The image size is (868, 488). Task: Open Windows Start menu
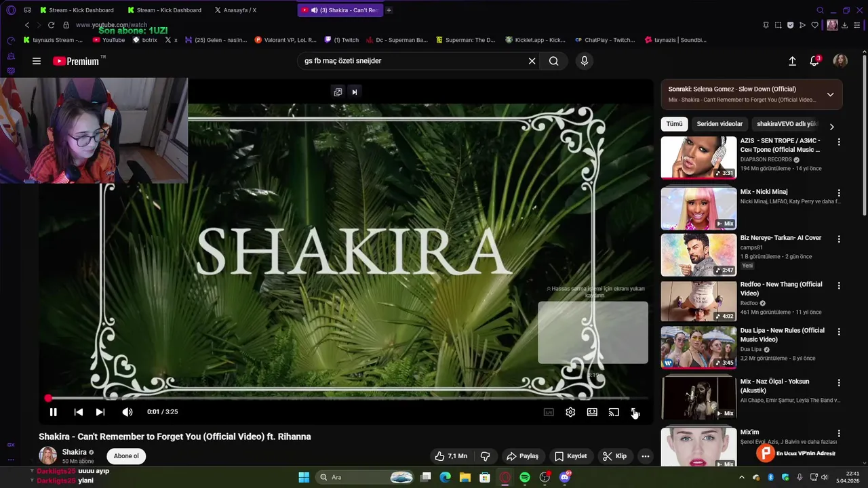(304, 477)
